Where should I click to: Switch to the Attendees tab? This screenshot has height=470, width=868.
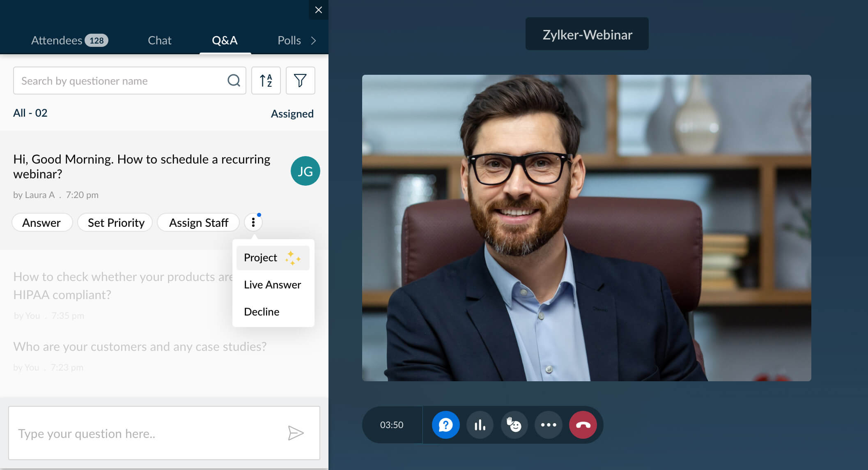(x=69, y=40)
